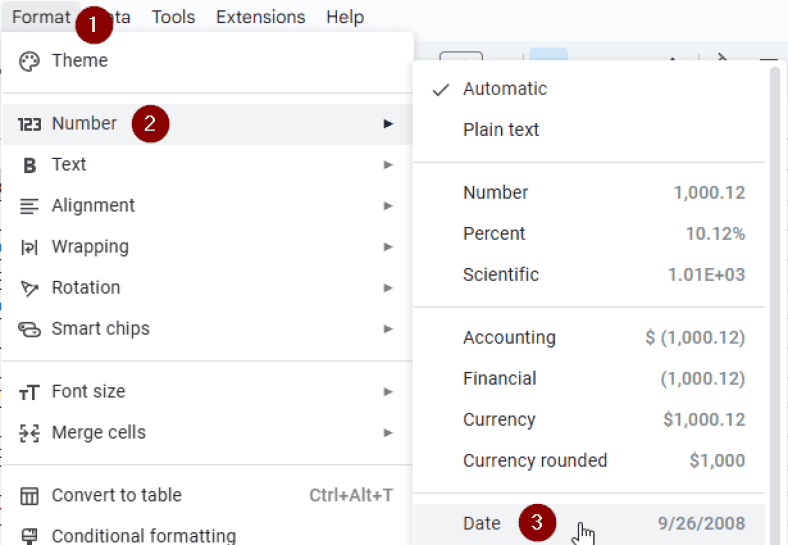Apply the Currency rounded format
Image resolution: width=788 pixels, height=545 pixels.
(535, 461)
